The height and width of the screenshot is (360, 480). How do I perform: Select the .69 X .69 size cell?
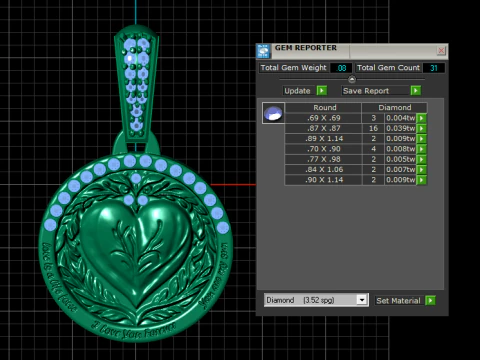[x=324, y=118]
